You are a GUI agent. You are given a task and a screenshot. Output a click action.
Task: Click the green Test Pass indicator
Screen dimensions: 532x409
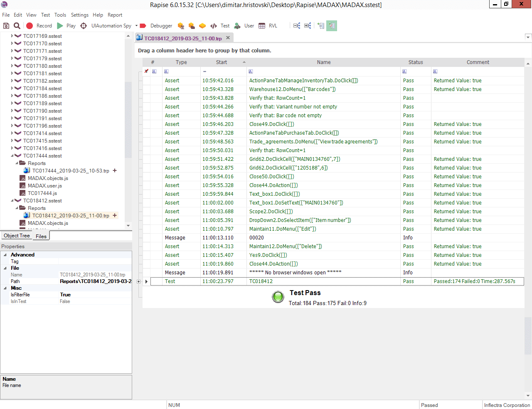278,297
